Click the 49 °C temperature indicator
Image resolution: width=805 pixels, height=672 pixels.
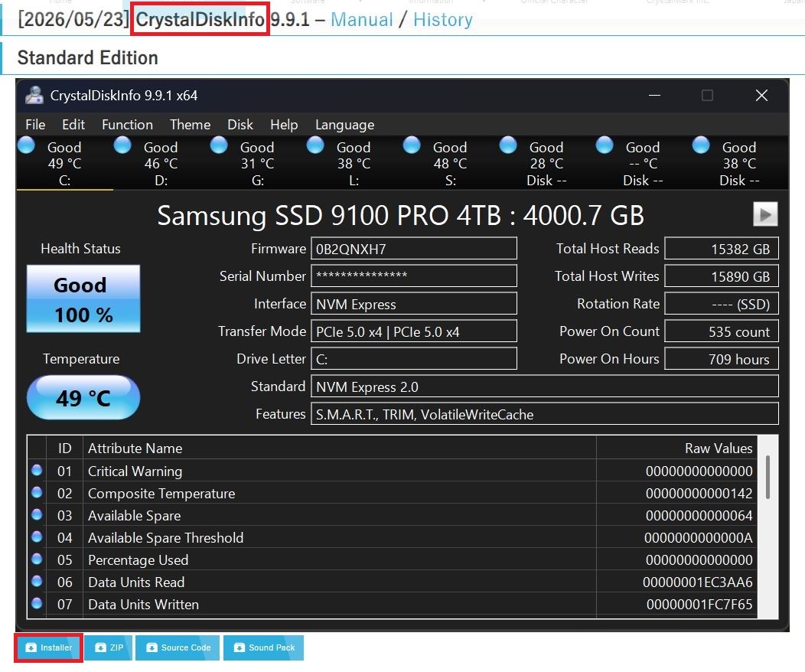pyautogui.click(x=83, y=398)
